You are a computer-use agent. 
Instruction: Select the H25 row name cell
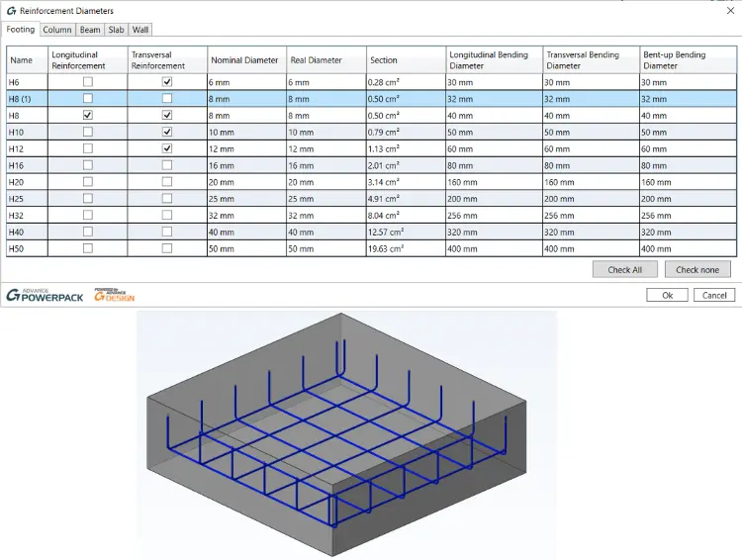click(27, 199)
